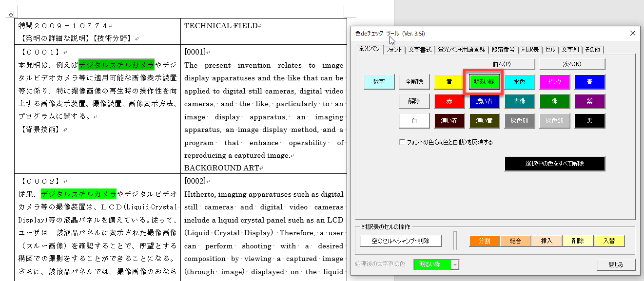Viewport: 644px width, 281px height.
Task: Pick the yellow 黄 highlighter color
Action: click(449, 82)
